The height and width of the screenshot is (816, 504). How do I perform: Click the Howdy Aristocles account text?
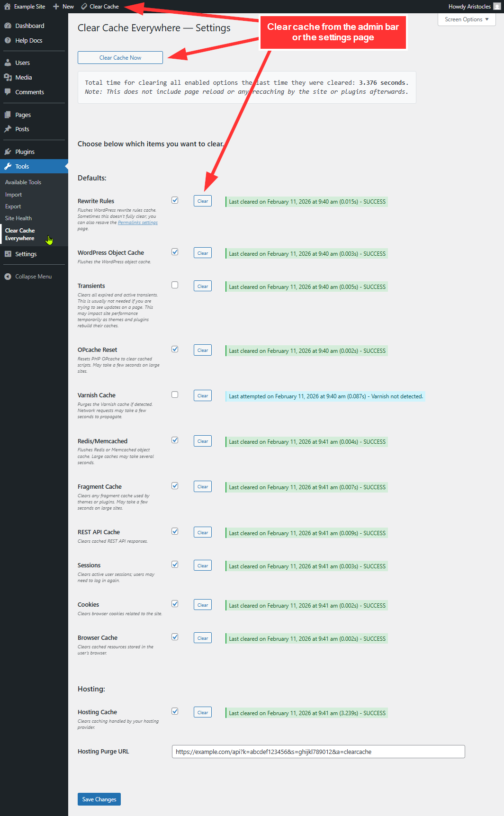[469, 7]
